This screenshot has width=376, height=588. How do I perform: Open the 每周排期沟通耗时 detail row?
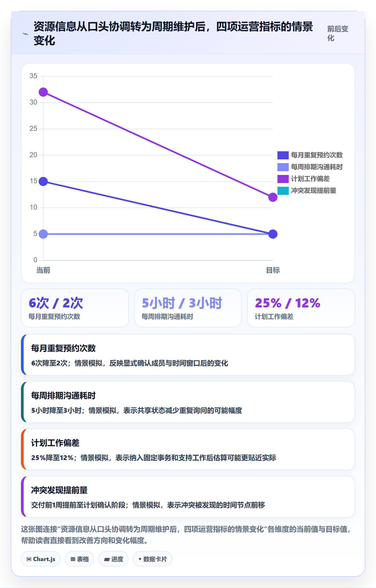[188, 402]
